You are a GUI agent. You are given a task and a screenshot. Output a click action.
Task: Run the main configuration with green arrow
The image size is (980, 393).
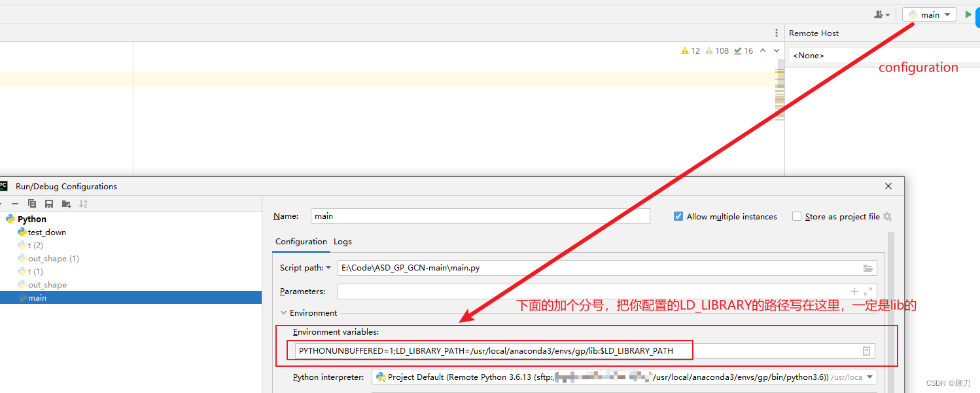coord(969,14)
